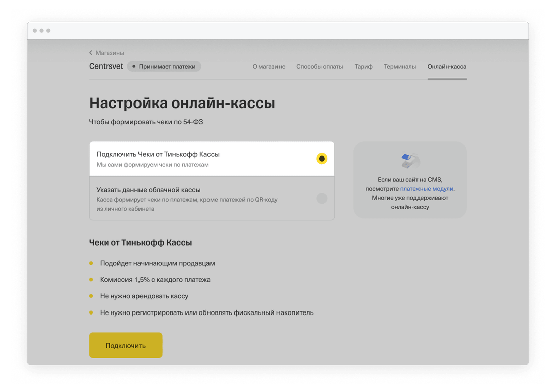Switch to Способы оплаты tab
This screenshot has height=392, width=556.
tap(319, 66)
